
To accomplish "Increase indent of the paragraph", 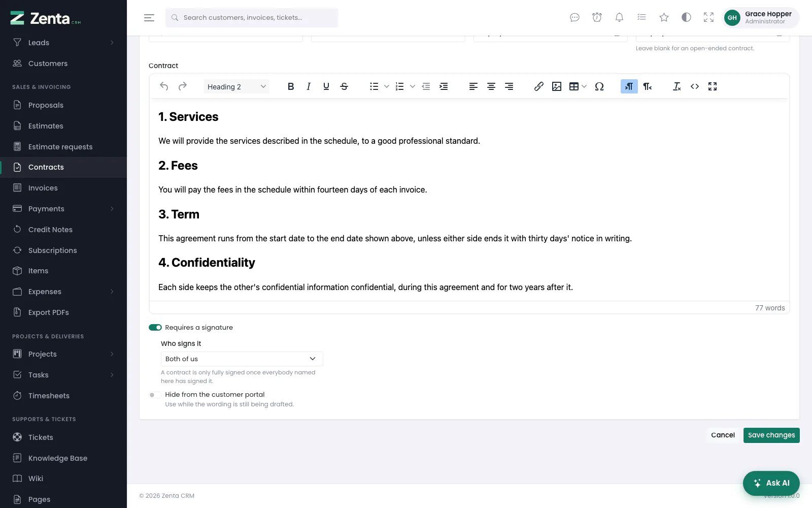I will (444, 86).
